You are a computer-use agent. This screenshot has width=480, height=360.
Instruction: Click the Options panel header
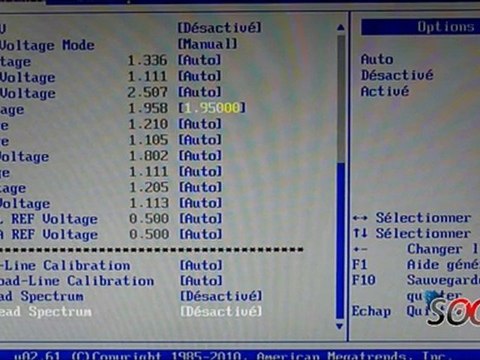pyautogui.click(x=421, y=27)
